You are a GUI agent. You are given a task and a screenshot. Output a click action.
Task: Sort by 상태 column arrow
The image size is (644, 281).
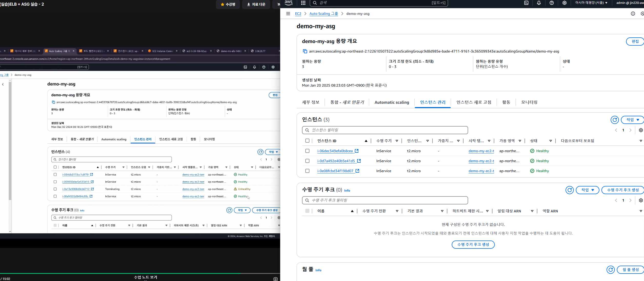coord(551,141)
